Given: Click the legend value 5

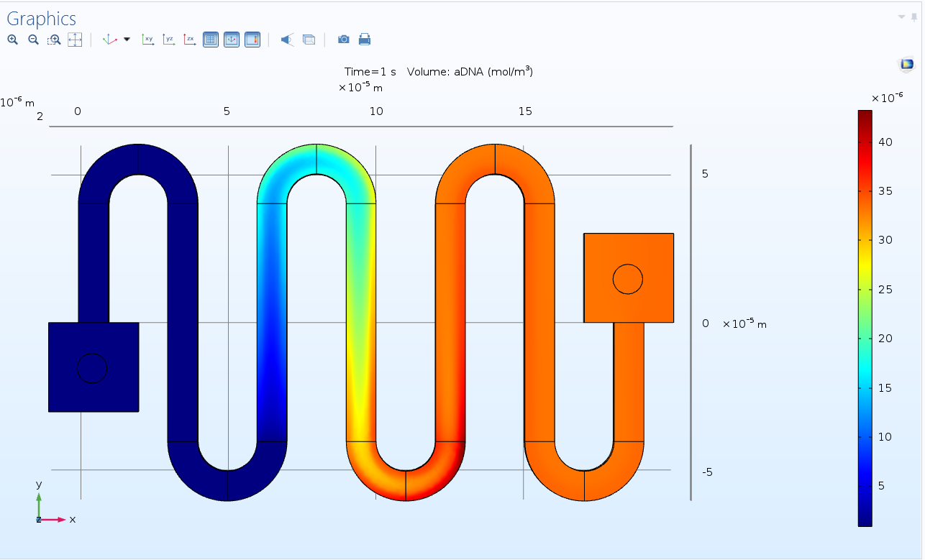Looking at the screenshot, I should (x=882, y=486).
